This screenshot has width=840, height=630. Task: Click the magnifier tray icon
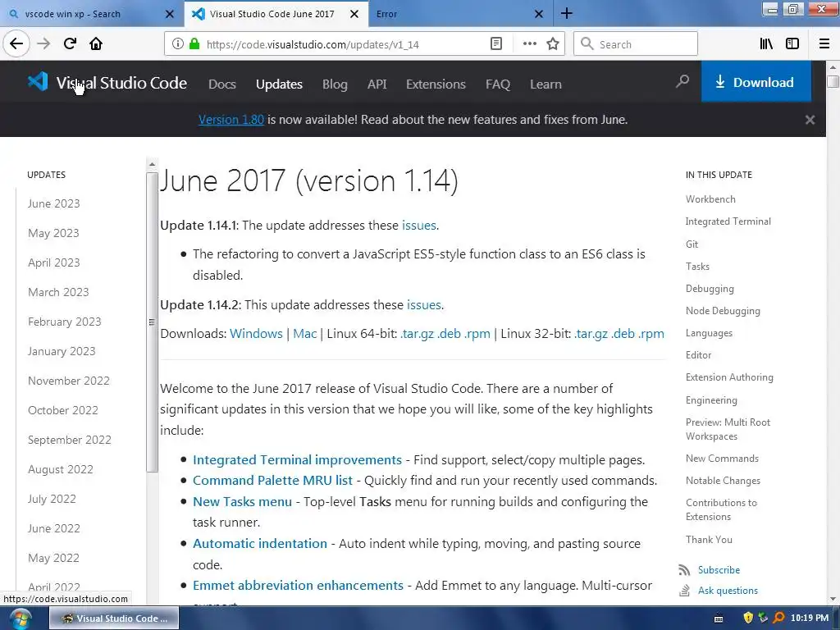coord(779,619)
